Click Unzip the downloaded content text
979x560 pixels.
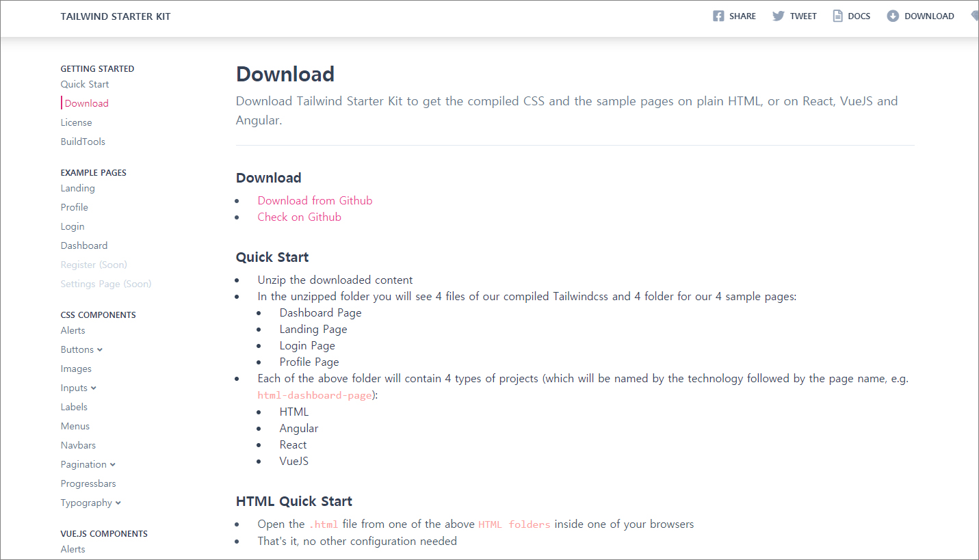335,280
